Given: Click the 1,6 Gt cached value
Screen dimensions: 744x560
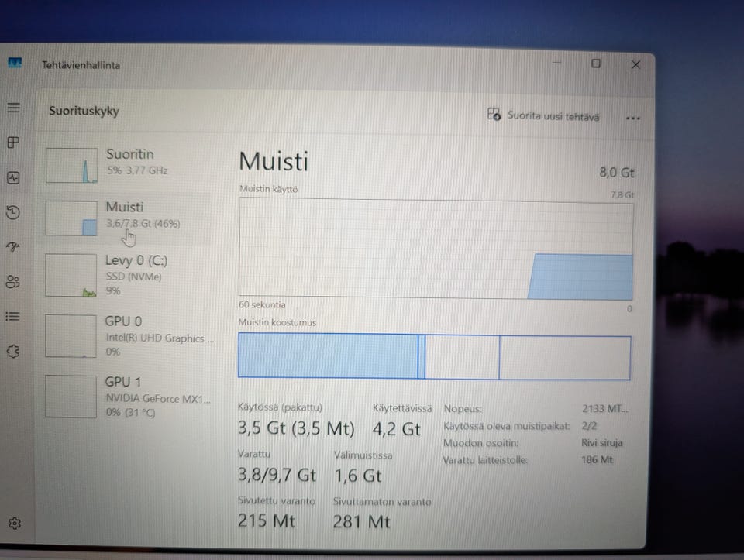Looking at the screenshot, I should (x=358, y=476).
